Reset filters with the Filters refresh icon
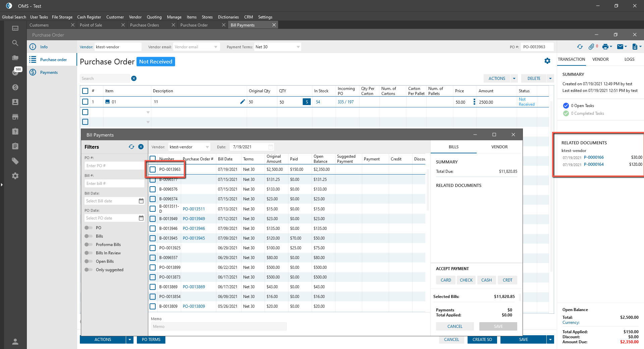Screen dimensions: 644x349 131,147
